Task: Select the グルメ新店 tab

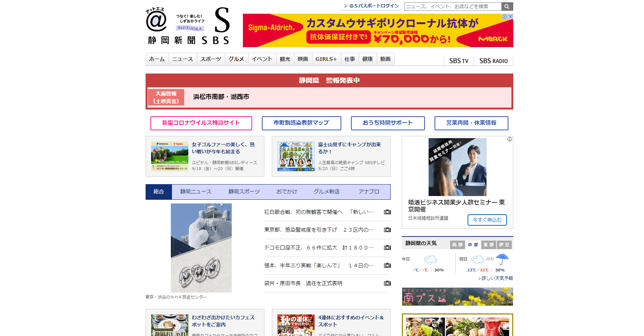Action: click(326, 192)
